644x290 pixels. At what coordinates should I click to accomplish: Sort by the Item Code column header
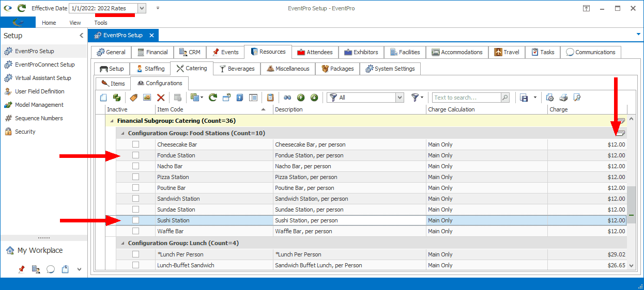pos(214,109)
